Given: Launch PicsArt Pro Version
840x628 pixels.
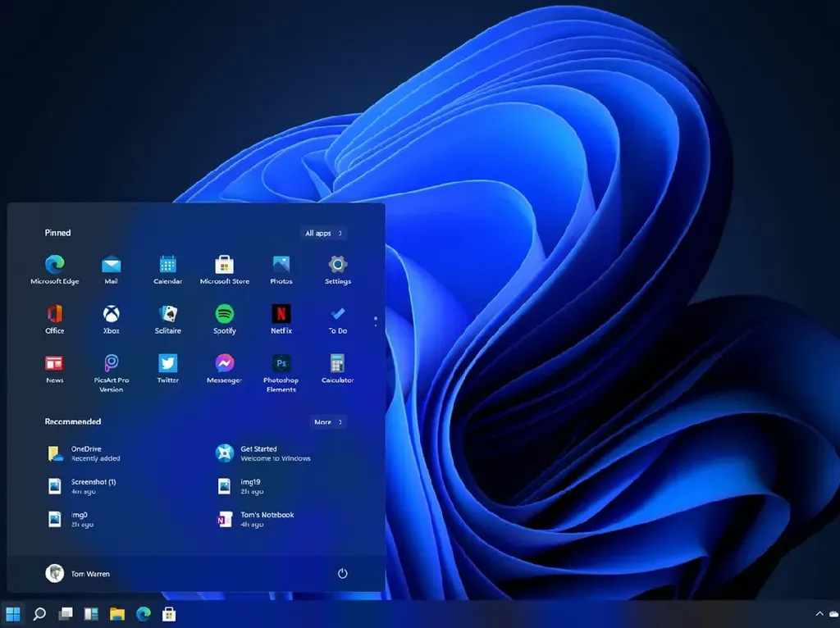Looking at the screenshot, I should pos(111,373).
